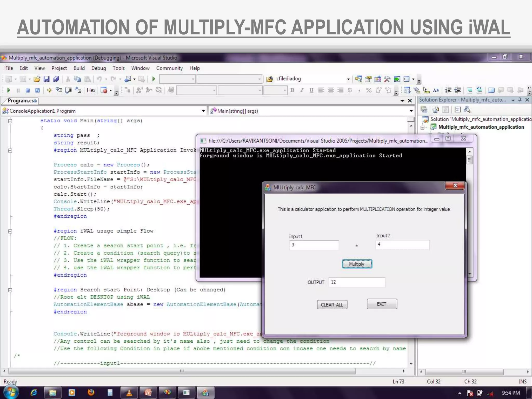Screen dimensions: 532x399
Task: Open the Build menu
Action: point(79,68)
